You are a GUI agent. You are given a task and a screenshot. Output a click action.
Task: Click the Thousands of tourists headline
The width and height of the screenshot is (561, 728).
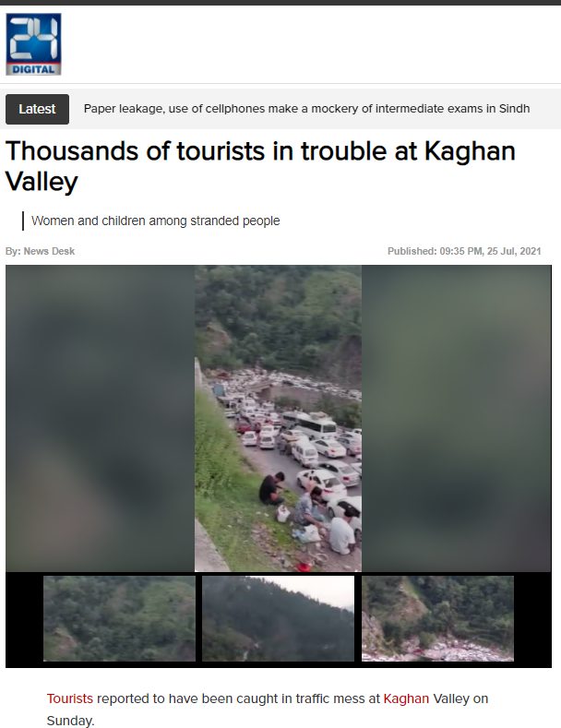coord(260,166)
